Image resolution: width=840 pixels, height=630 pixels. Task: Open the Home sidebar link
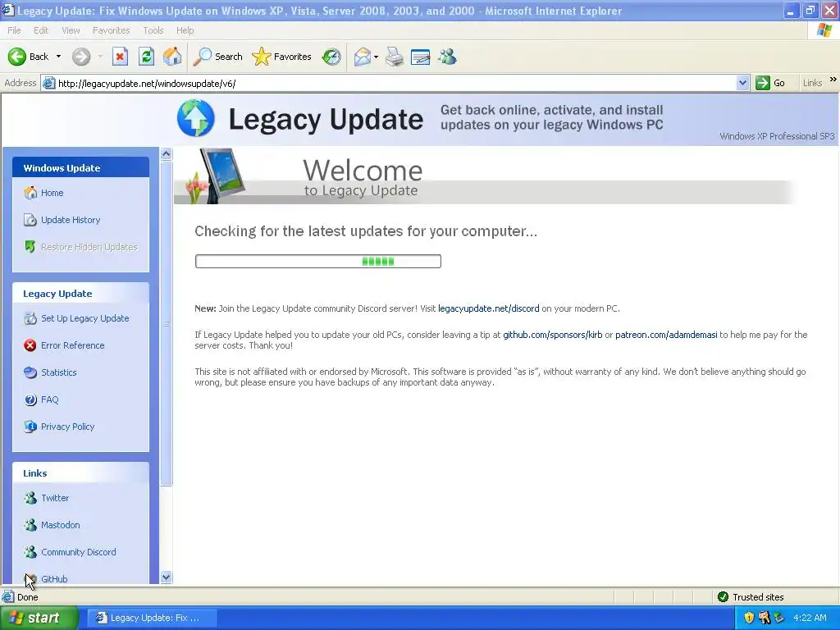(52, 193)
